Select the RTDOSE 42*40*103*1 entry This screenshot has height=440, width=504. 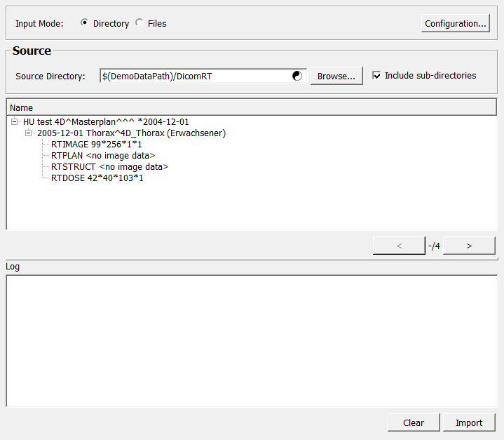tap(97, 178)
